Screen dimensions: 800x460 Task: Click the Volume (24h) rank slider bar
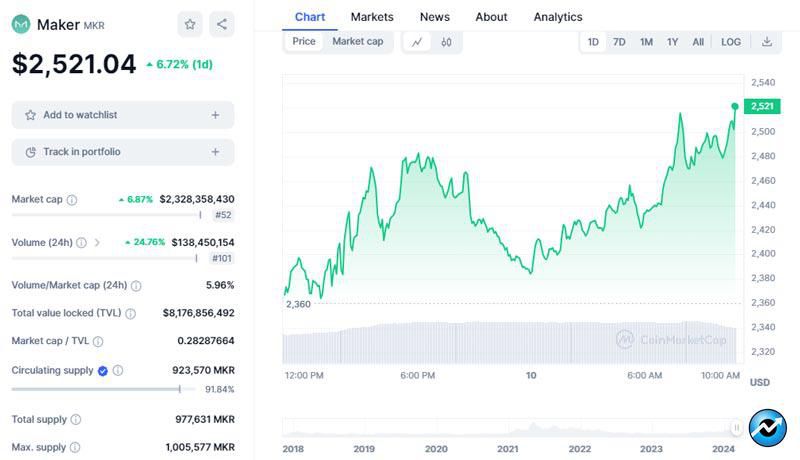click(x=105, y=258)
